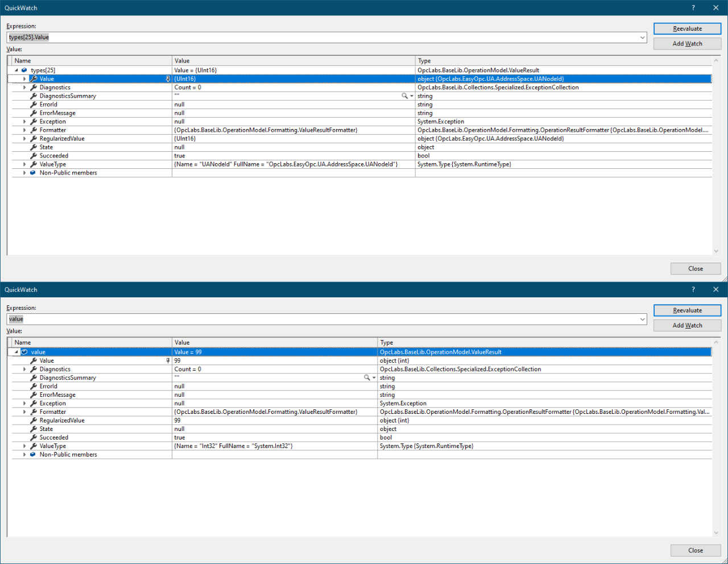
Task: Expand the Formatter node in lower QuickWatch
Action: pyautogui.click(x=24, y=412)
